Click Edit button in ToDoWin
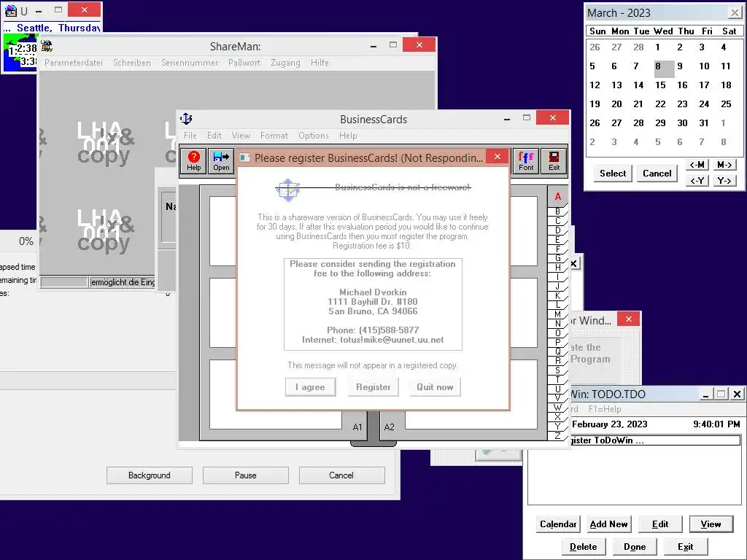Screen dimensions: 747x560 (x=659, y=524)
